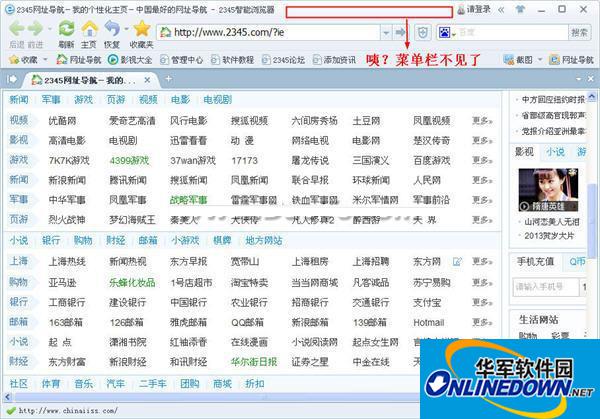Image resolution: width=600 pixels, height=419 pixels.
Task: Click the green check status icon at the bottom left
Action: 11,411
